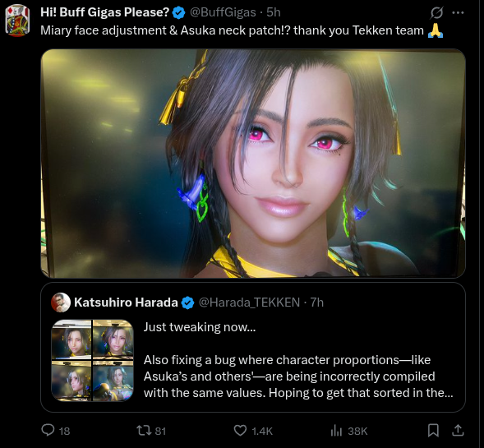Viewport: 484px width, 448px height.
Task: Click Harada's blue verified badge
Action: point(187,303)
